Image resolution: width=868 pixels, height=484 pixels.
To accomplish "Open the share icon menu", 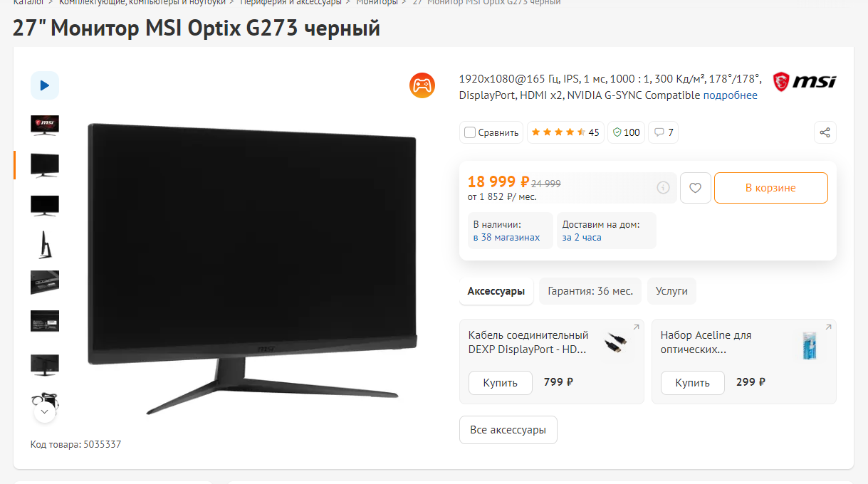I will pyautogui.click(x=825, y=132).
